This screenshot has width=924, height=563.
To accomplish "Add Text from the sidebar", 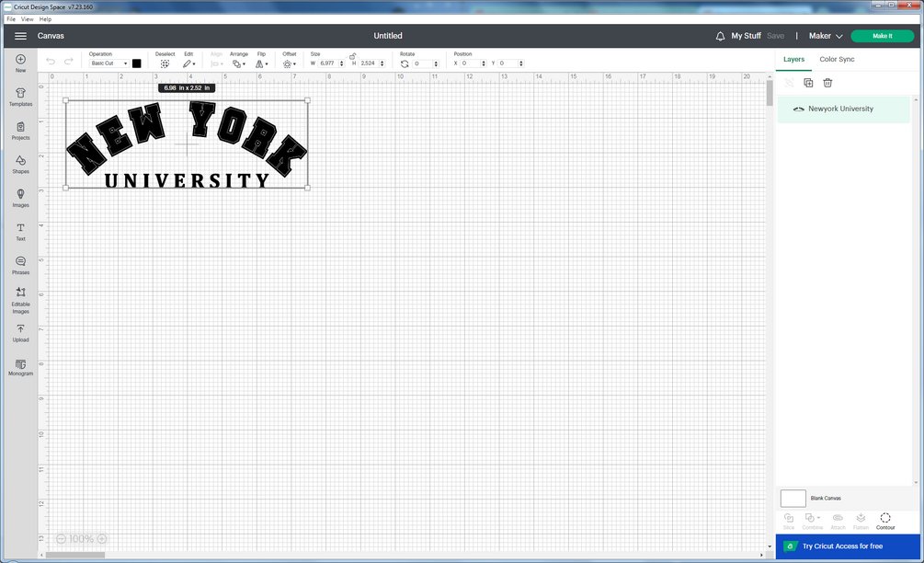I will (20, 231).
